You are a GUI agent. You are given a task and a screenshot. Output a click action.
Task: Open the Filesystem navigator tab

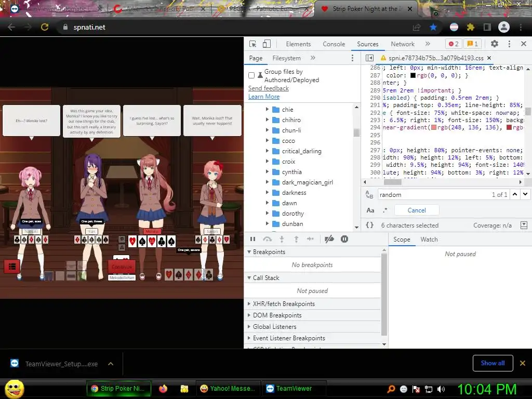(286, 58)
